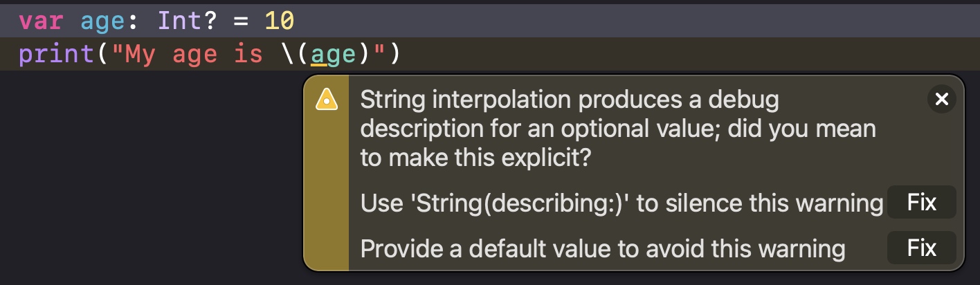Click the equals sign in the declaration
Screen dimensions: 980x285
(240, 21)
